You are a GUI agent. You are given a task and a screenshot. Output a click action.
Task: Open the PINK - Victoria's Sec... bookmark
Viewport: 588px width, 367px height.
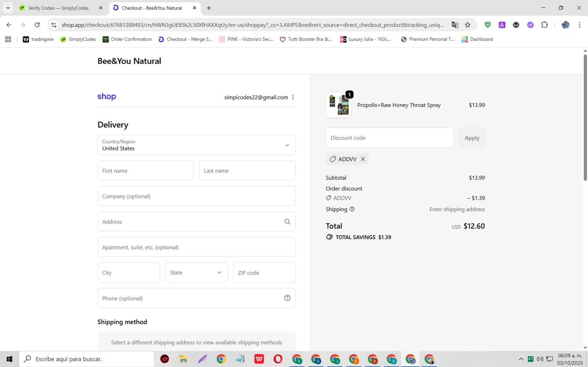click(246, 39)
